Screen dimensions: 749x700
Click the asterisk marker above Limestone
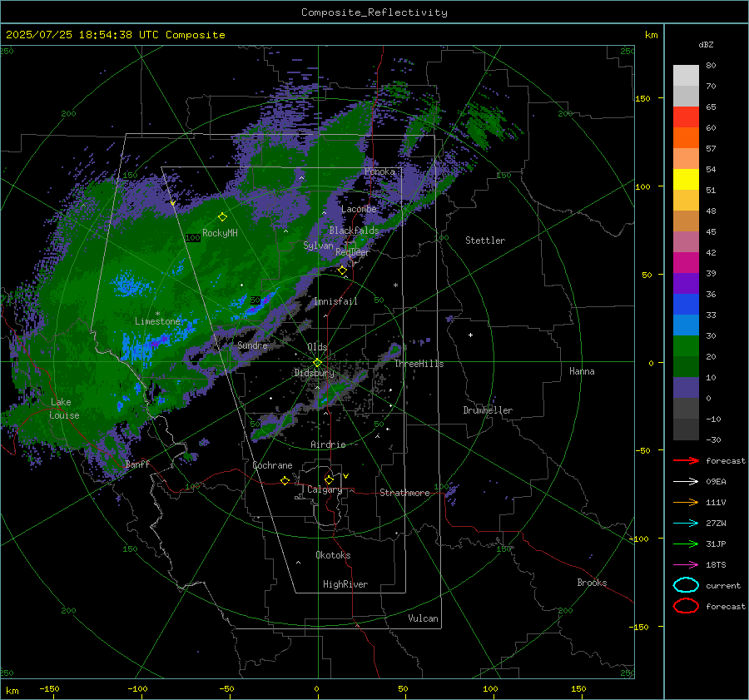[157, 314]
